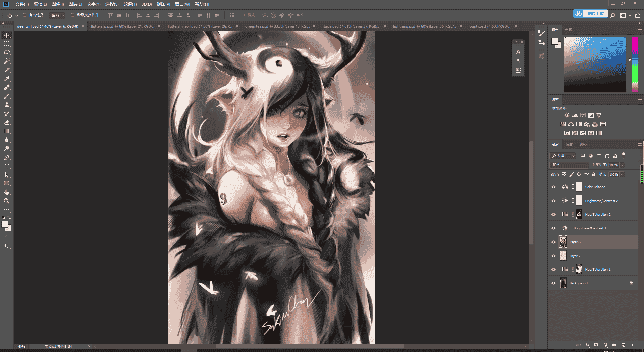Pick the Eyedropper tool
Viewport: 644px width, 352px height.
point(7,79)
